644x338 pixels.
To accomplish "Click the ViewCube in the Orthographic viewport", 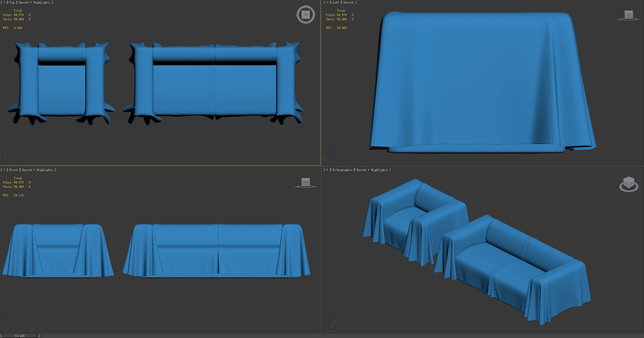I will click(x=629, y=184).
